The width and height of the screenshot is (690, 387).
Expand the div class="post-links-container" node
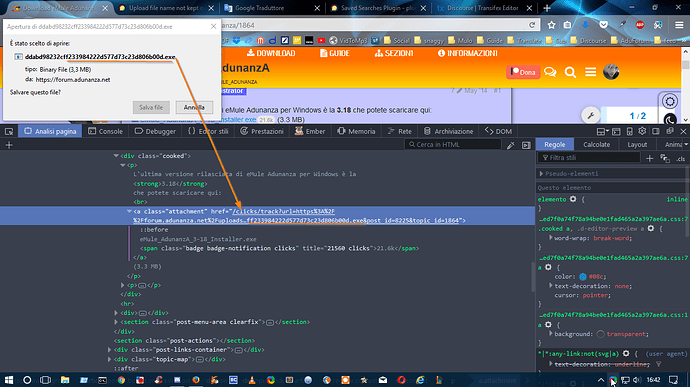coord(110,350)
